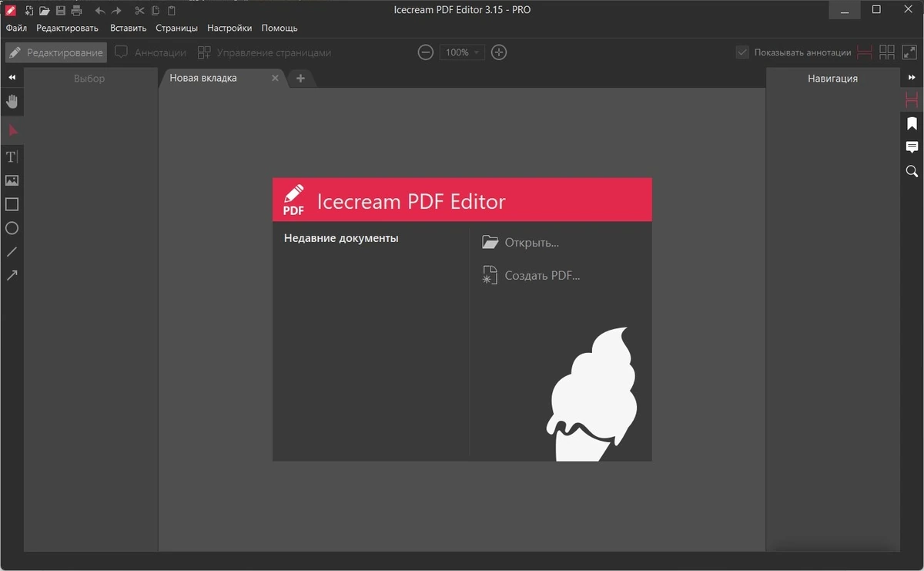Open the Страницы menu
The image size is (924, 571).
point(176,28)
